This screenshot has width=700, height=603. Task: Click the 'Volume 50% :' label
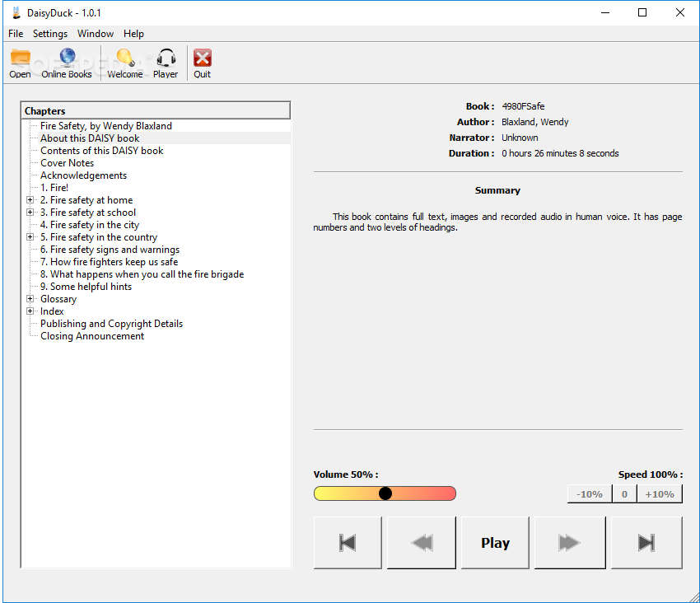coord(346,474)
